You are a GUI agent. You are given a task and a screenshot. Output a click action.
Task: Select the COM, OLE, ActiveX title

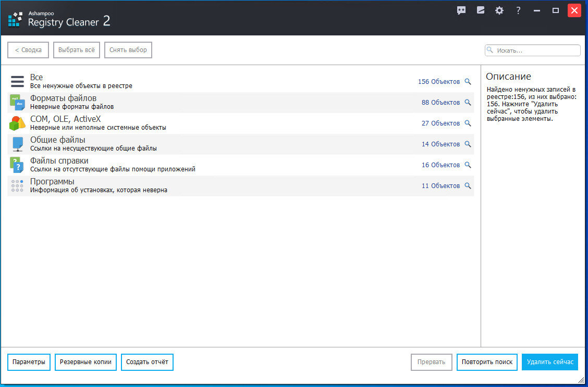coord(65,119)
